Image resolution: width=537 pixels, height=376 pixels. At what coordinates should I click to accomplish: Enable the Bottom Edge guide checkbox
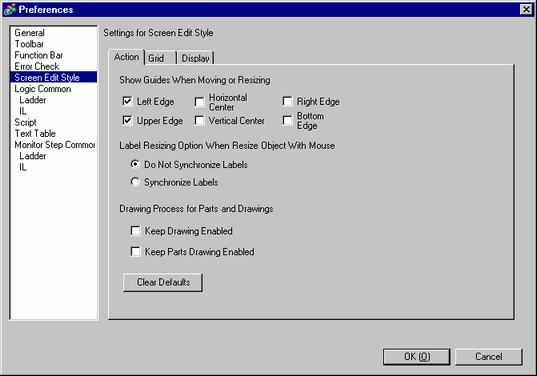click(287, 120)
